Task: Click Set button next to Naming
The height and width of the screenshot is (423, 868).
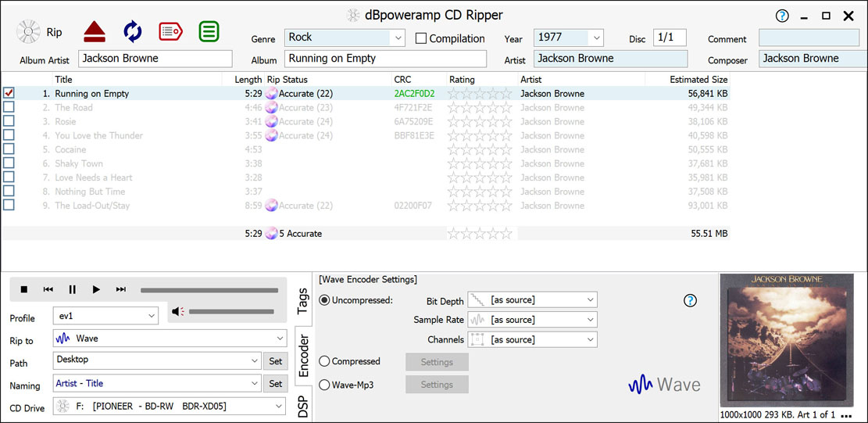Action: pyautogui.click(x=275, y=384)
